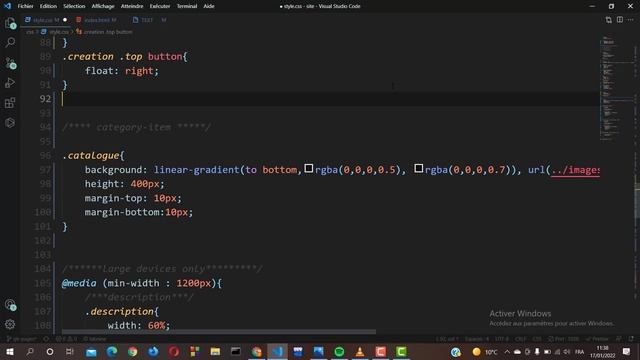Open the Exécuter menu

point(160,6)
